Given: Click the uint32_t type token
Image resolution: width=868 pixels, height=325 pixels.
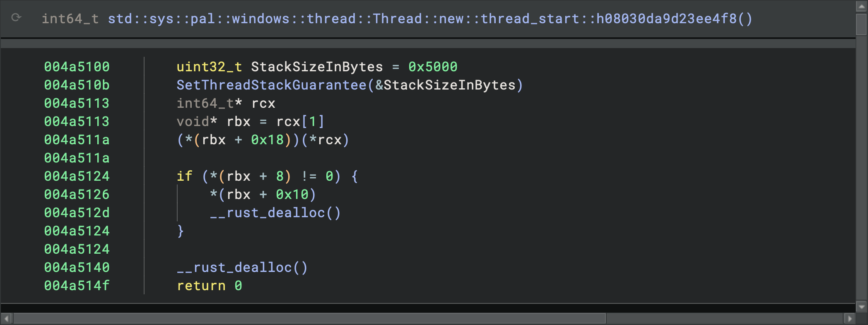Looking at the screenshot, I should point(209,67).
